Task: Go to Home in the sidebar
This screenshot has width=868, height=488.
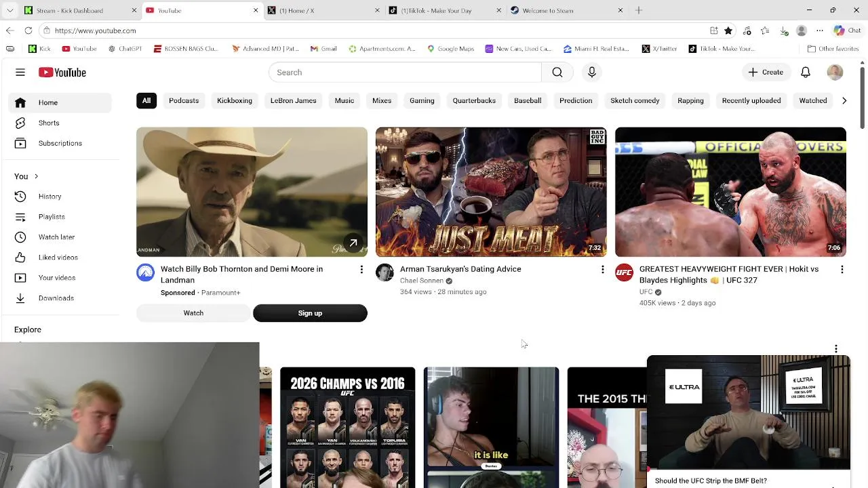Action: click(x=60, y=102)
